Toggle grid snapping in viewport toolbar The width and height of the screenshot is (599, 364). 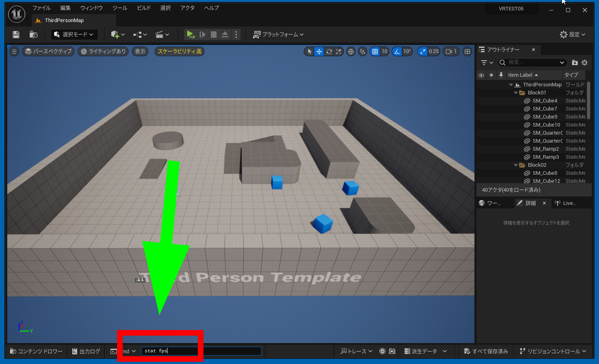coord(375,51)
